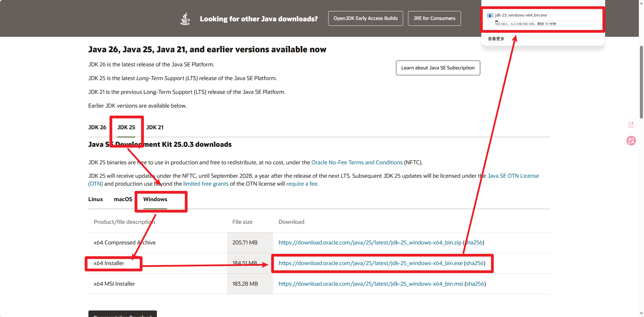Viewport: 644px width, 317px height.
Task: Click the Java coffee cup logo
Action: pos(185,19)
